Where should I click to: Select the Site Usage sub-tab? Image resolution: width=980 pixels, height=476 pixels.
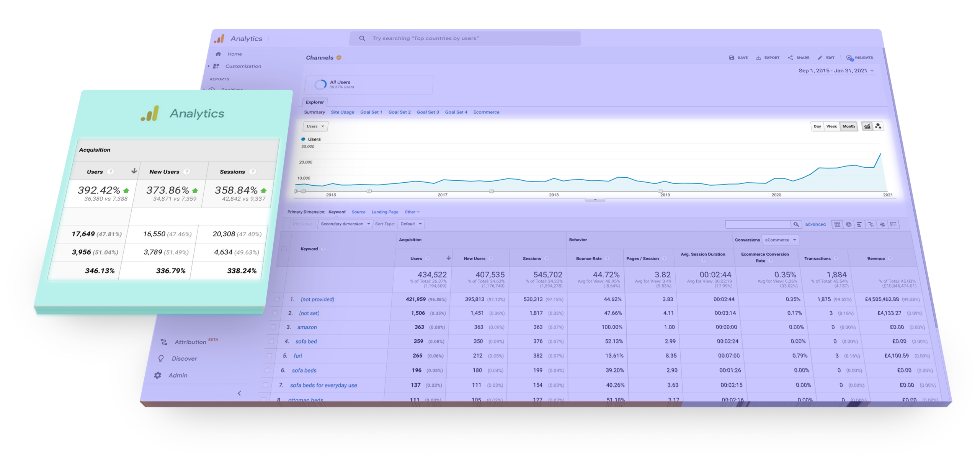pyautogui.click(x=342, y=112)
